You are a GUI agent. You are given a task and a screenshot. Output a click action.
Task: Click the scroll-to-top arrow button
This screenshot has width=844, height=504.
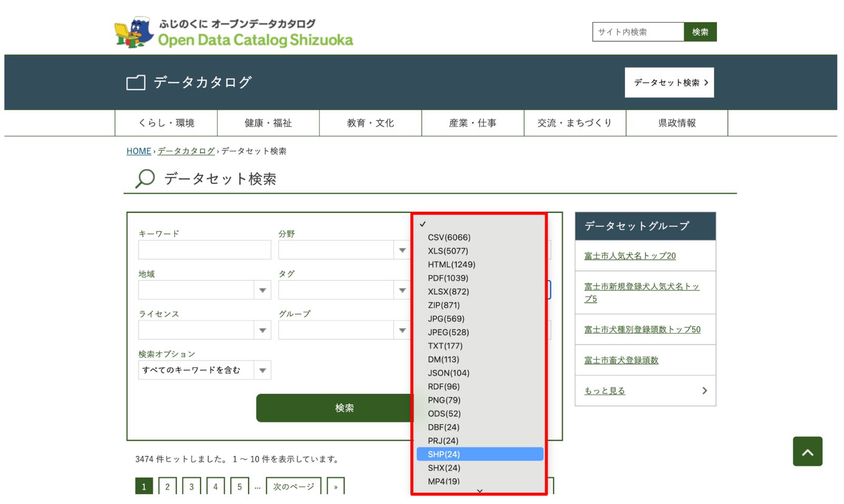(807, 451)
